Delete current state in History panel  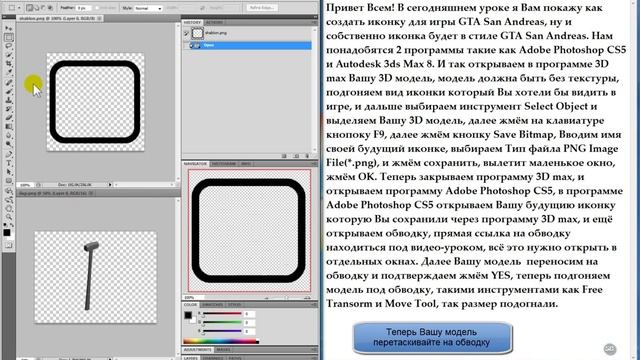click(307, 156)
